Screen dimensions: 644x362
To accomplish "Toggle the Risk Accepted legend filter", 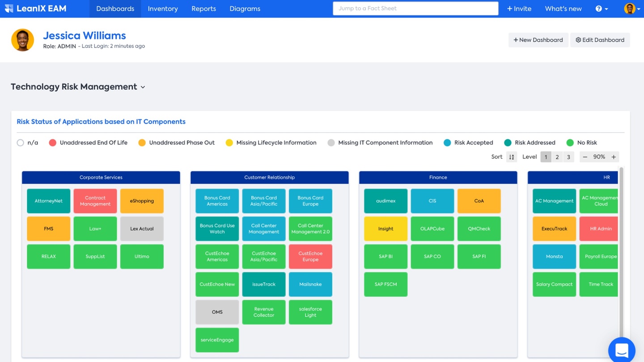I will (447, 143).
